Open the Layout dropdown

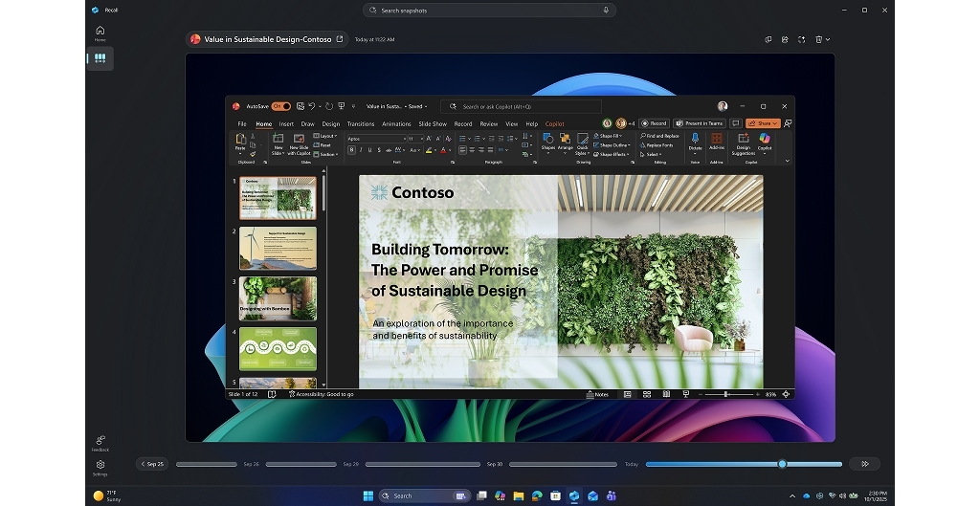point(325,136)
